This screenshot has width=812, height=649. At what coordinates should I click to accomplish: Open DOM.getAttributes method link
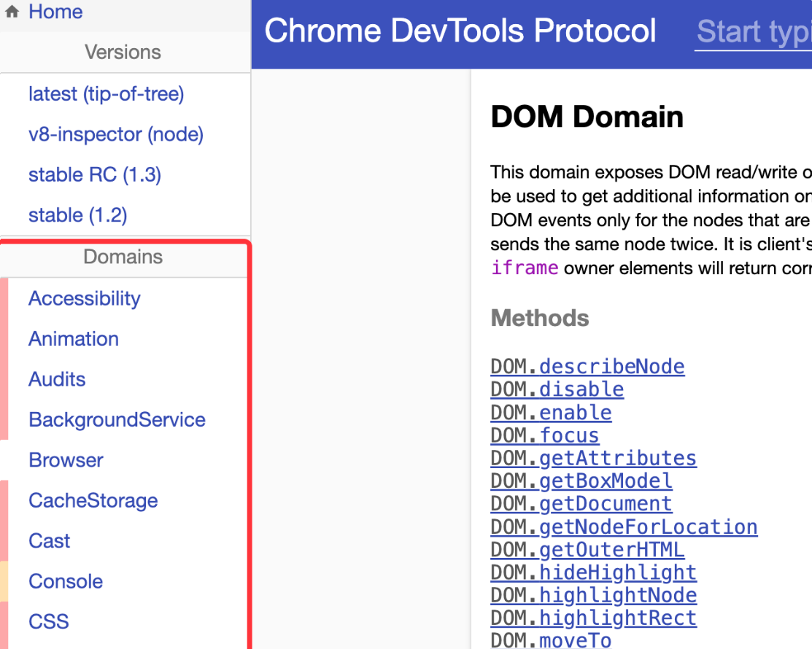pyautogui.click(x=593, y=458)
